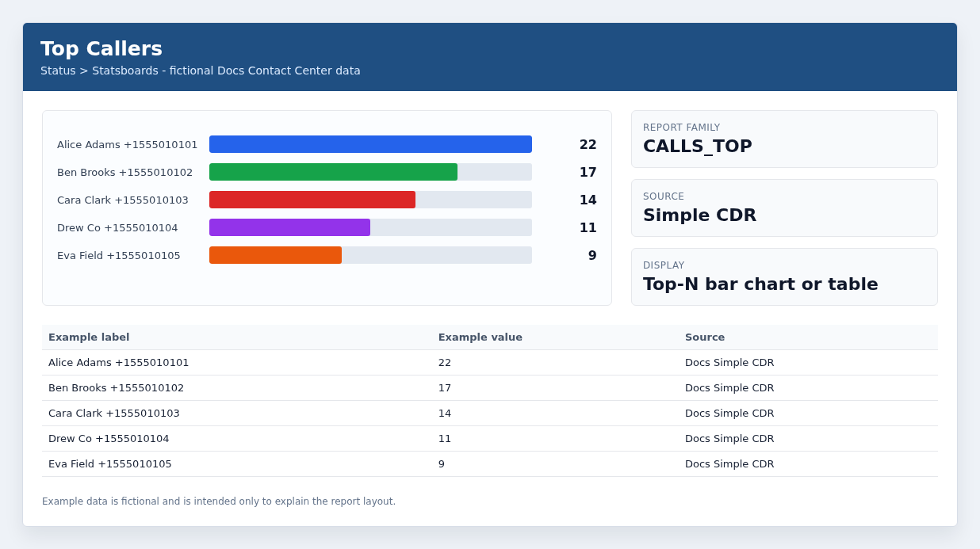Click table value 17 in Ben row
The height and width of the screenshot is (549, 980).
(x=445, y=387)
